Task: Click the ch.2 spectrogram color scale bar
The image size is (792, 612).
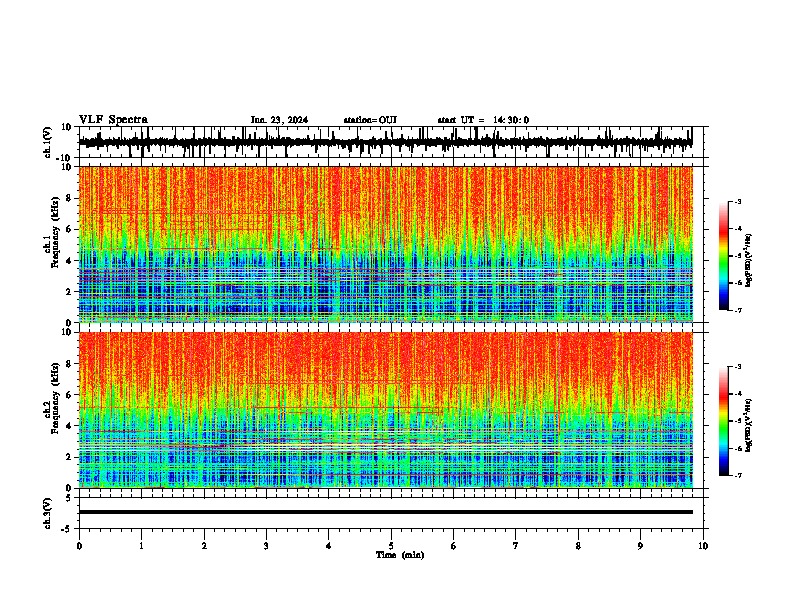Action: [724, 421]
